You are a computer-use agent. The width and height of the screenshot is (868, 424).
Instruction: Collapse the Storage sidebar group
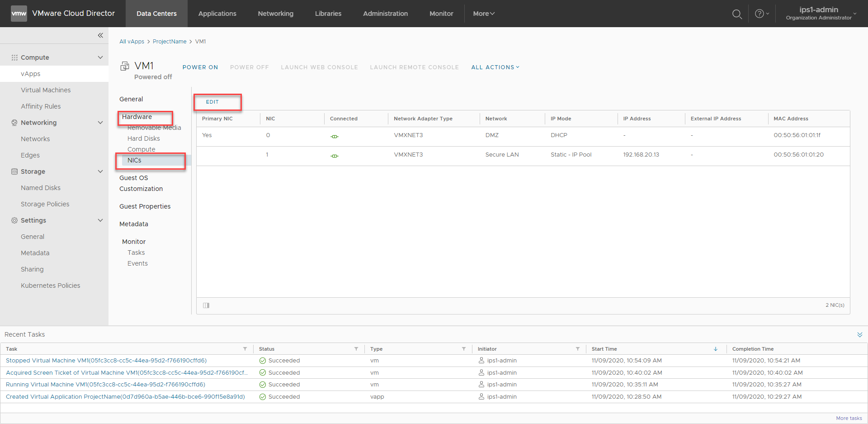click(x=100, y=172)
